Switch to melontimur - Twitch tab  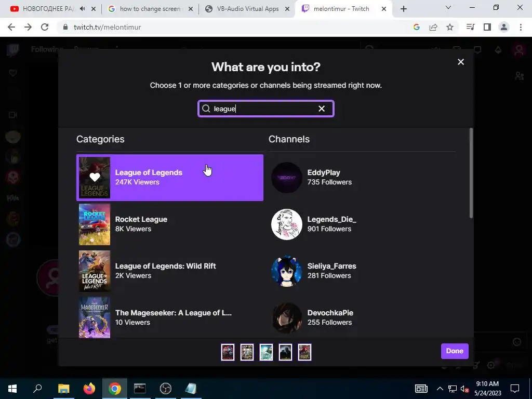click(341, 9)
